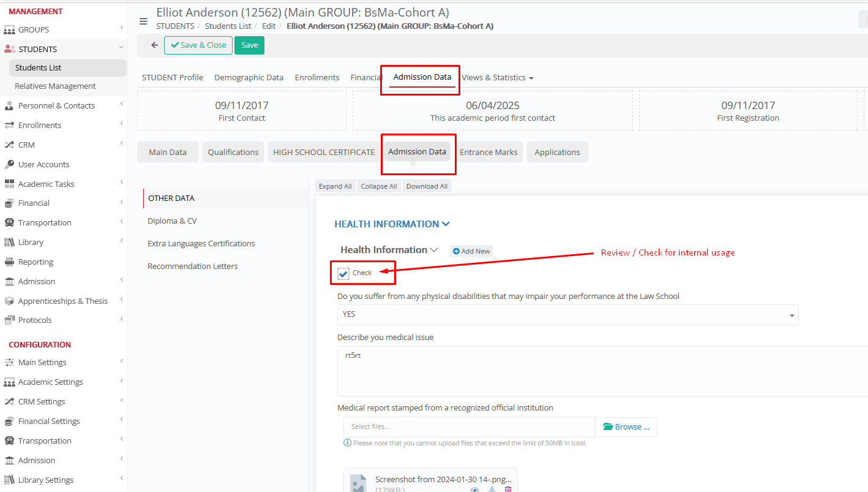Click the Save & Close button

click(198, 45)
